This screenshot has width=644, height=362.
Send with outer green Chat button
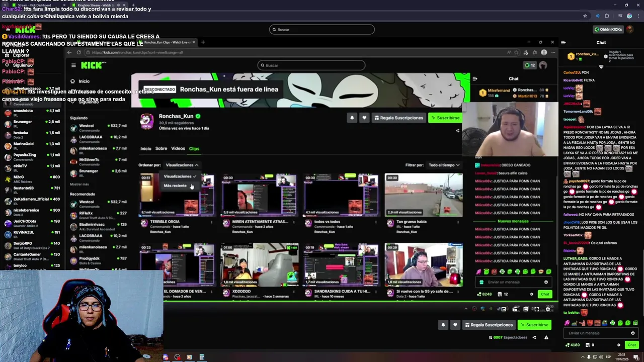point(632,345)
